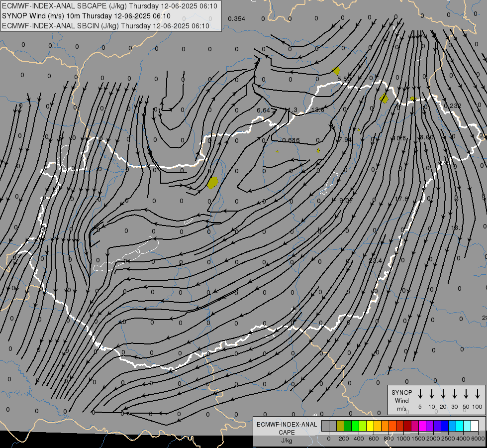The height and width of the screenshot is (448, 487).
Task: Click the 4000 tick label in CAPE legend
Action: pyautogui.click(x=463, y=439)
